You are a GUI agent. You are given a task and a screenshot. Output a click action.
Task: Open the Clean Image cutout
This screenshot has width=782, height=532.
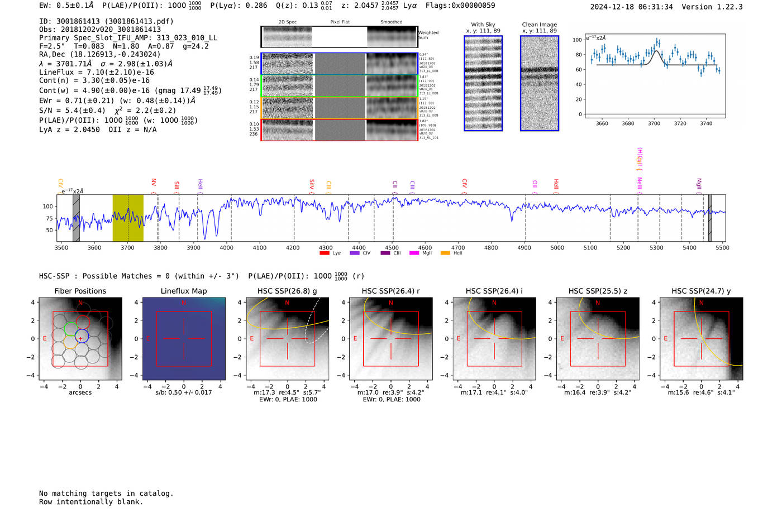pos(540,83)
